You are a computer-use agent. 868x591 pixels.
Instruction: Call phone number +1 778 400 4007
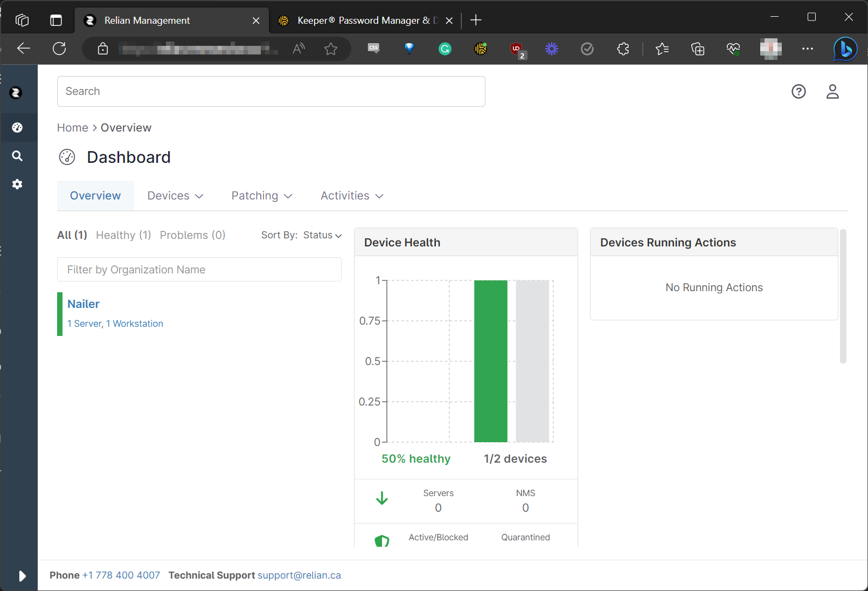[121, 575]
